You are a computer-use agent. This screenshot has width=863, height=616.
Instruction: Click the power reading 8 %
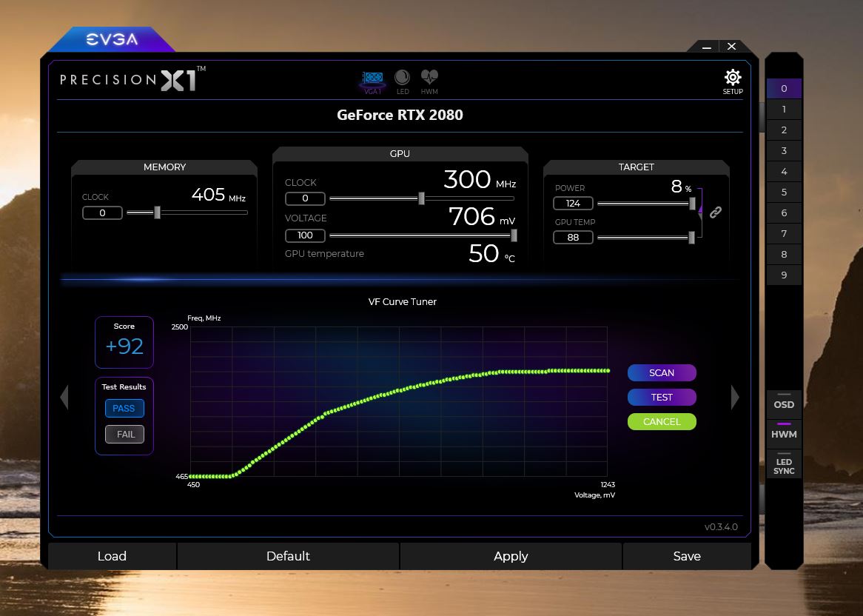tap(682, 187)
